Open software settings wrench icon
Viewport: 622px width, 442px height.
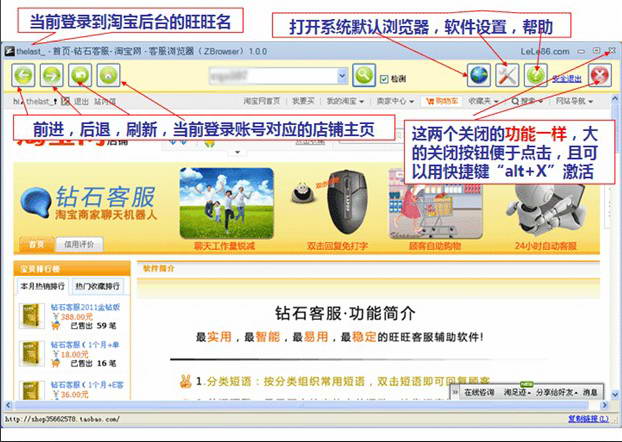[x=507, y=75]
